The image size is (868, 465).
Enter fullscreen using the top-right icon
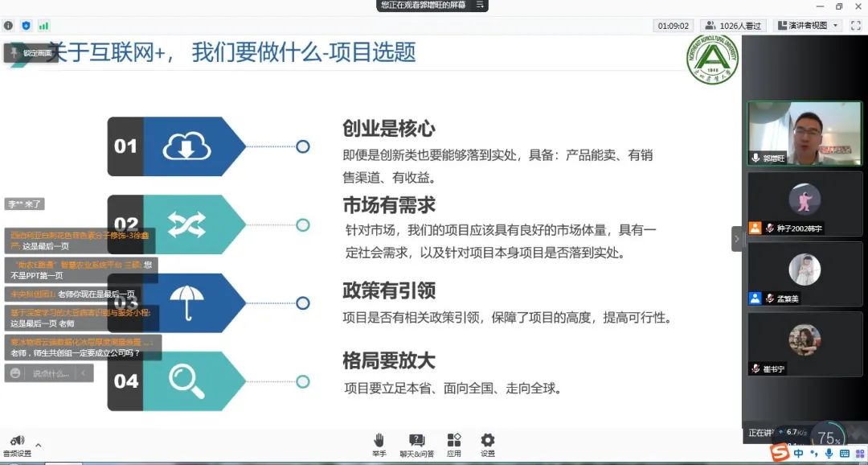click(855, 26)
